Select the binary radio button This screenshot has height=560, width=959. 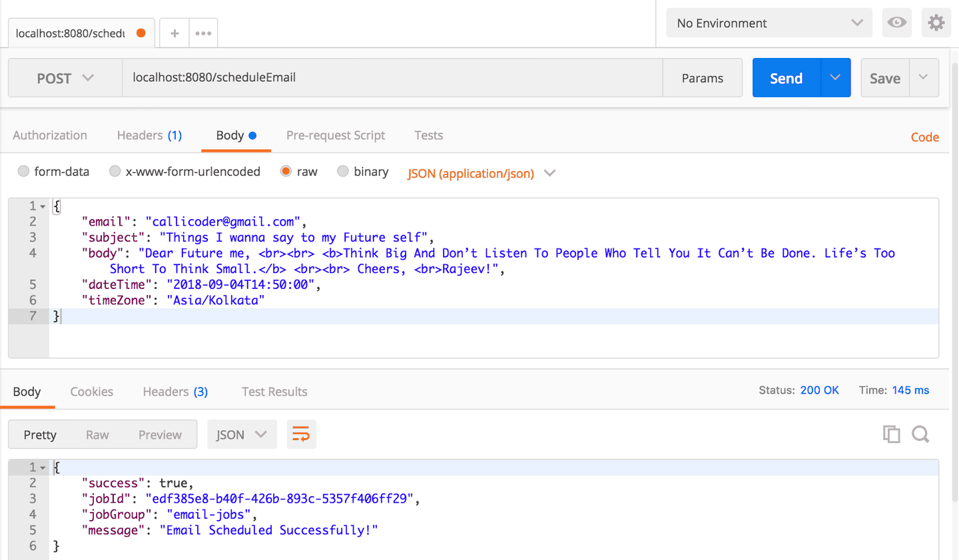point(342,171)
